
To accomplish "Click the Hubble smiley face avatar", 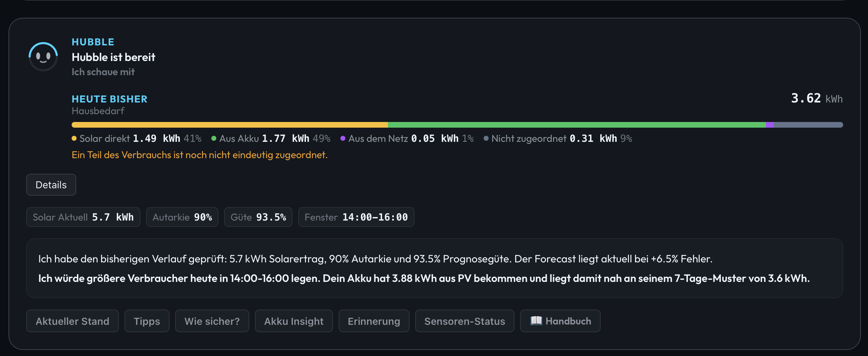I will [43, 57].
